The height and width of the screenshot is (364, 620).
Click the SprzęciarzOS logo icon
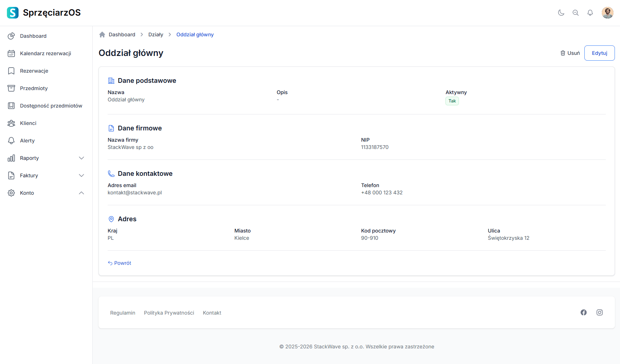point(13,13)
